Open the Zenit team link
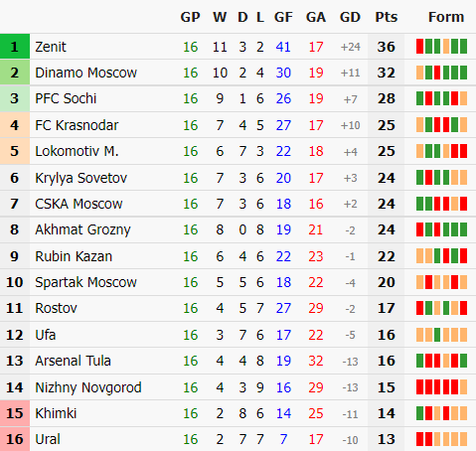The height and width of the screenshot is (451, 476). [x=51, y=47]
